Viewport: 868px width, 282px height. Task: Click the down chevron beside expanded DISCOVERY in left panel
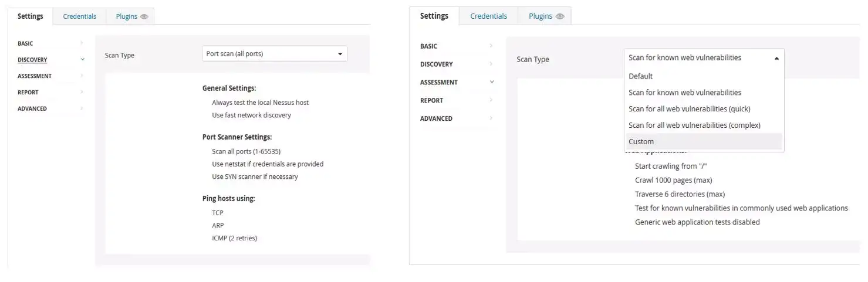(82, 60)
